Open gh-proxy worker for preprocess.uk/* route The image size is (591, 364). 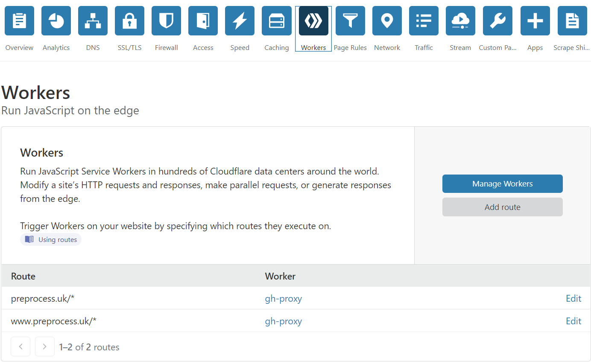[284, 299]
